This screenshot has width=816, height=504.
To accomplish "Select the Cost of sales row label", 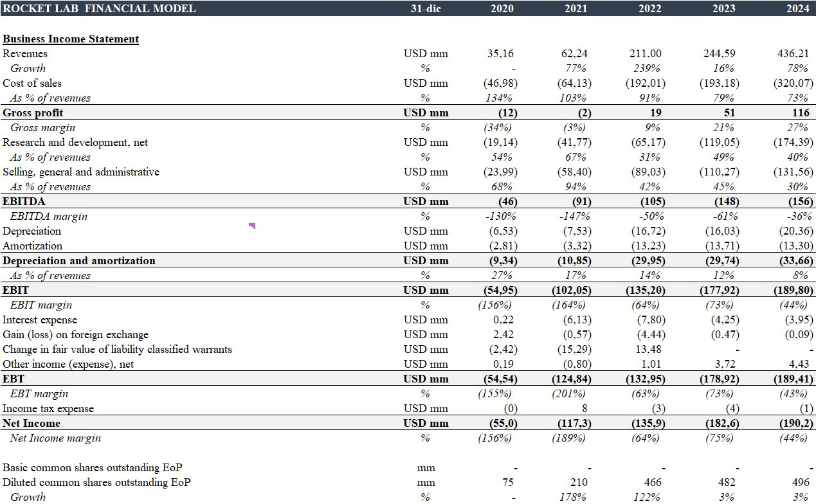I will pos(32,83).
